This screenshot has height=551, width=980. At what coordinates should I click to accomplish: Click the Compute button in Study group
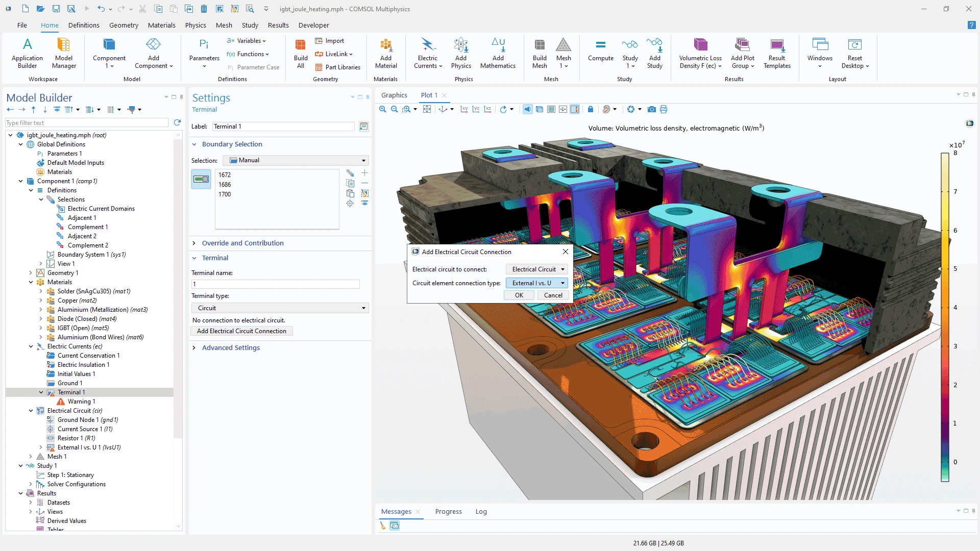coord(600,50)
